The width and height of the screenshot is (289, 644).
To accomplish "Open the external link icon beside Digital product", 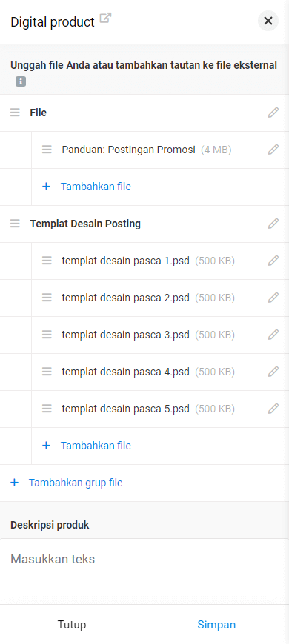I will [106, 19].
